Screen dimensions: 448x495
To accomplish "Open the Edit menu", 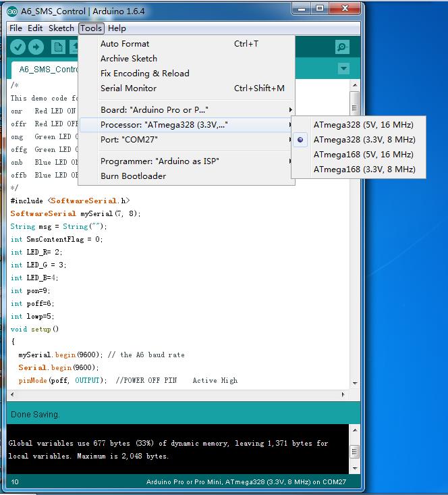I will point(35,28).
